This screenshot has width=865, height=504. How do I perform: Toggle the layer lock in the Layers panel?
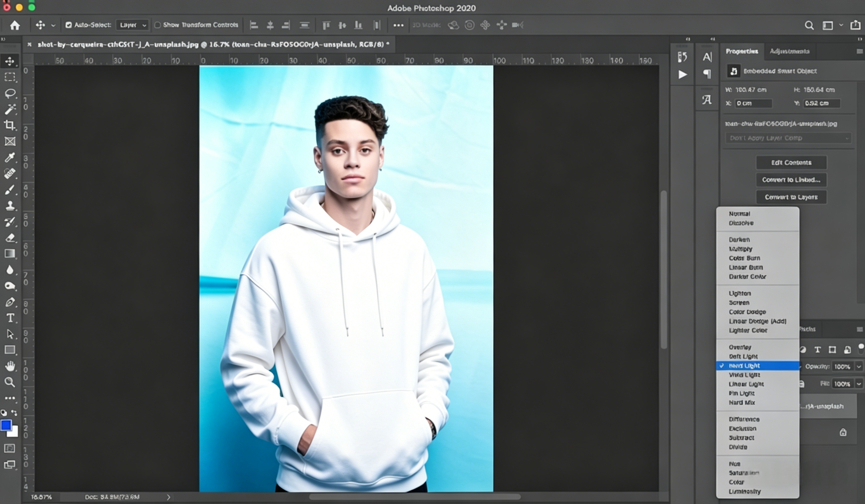tap(844, 431)
